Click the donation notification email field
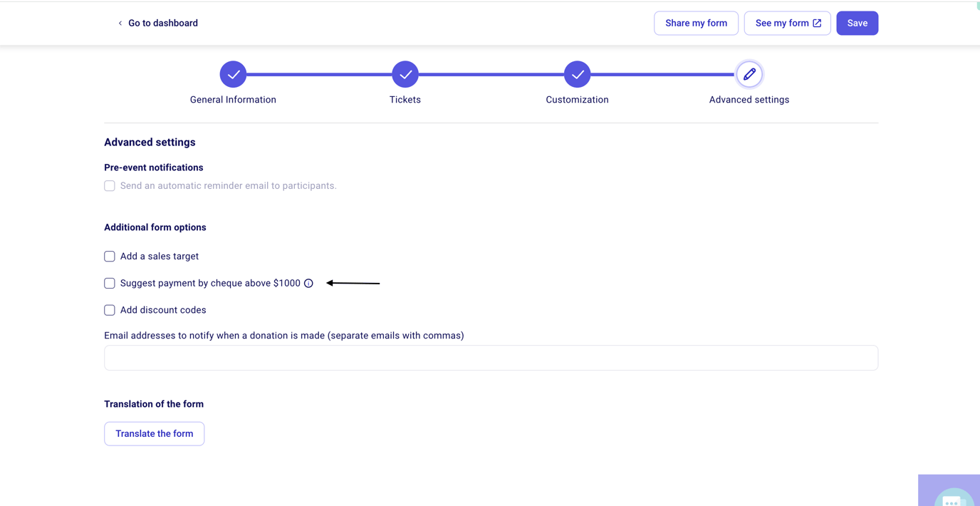Image resolution: width=980 pixels, height=506 pixels. pyautogui.click(x=491, y=357)
